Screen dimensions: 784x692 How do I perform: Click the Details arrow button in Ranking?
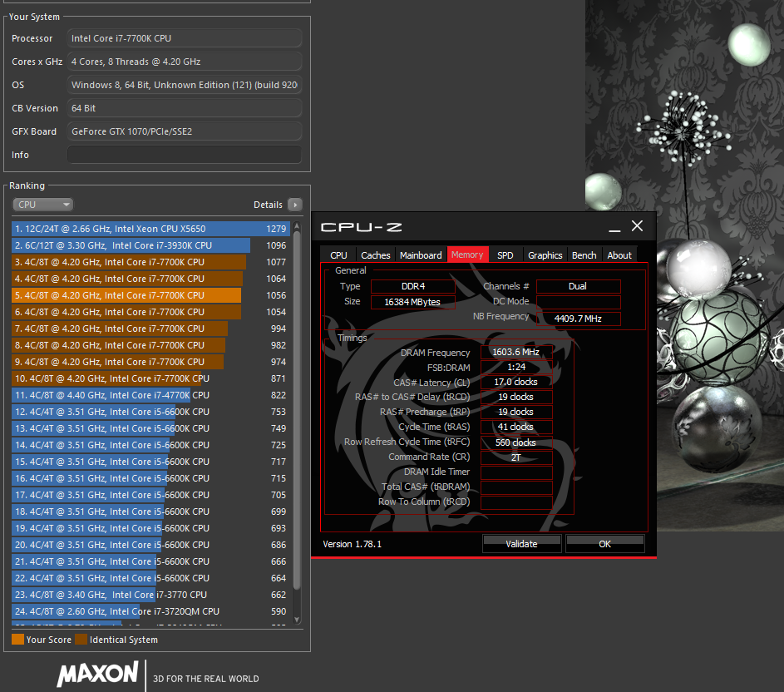(x=295, y=205)
